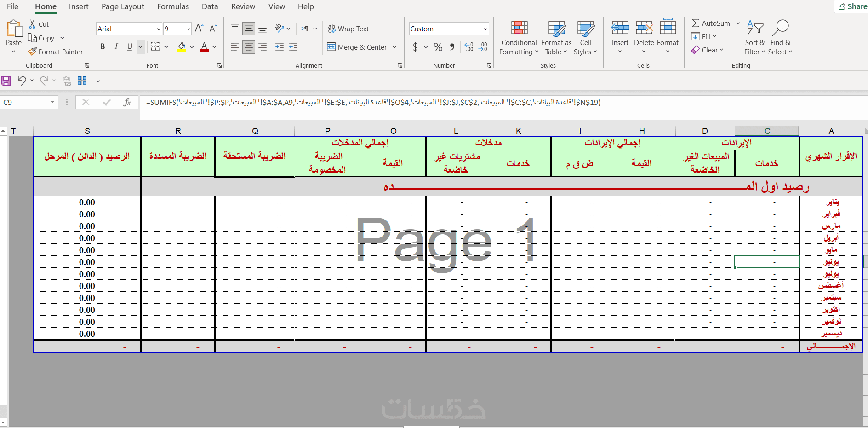Apply the red font color swatch

click(x=205, y=46)
